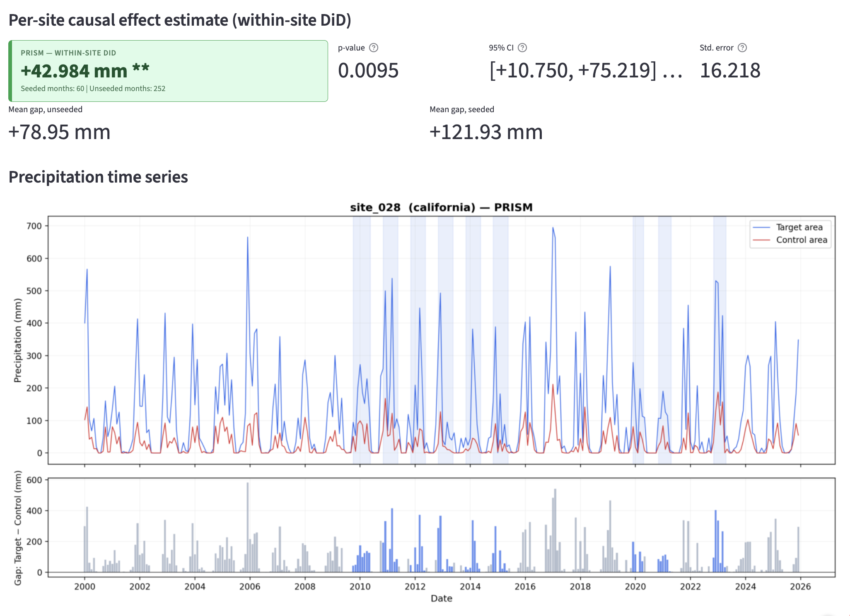The height and width of the screenshot is (616, 850).
Task: Open the p-value help tooltip icon
Action: pyautogui.click(x=374, y=48)
